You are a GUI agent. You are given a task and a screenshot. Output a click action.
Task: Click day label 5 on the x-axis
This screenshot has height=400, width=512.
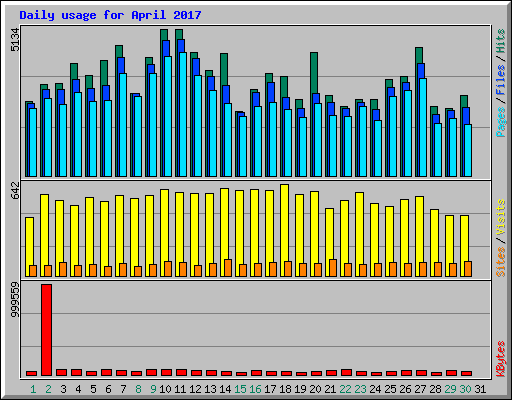[93, 389]
